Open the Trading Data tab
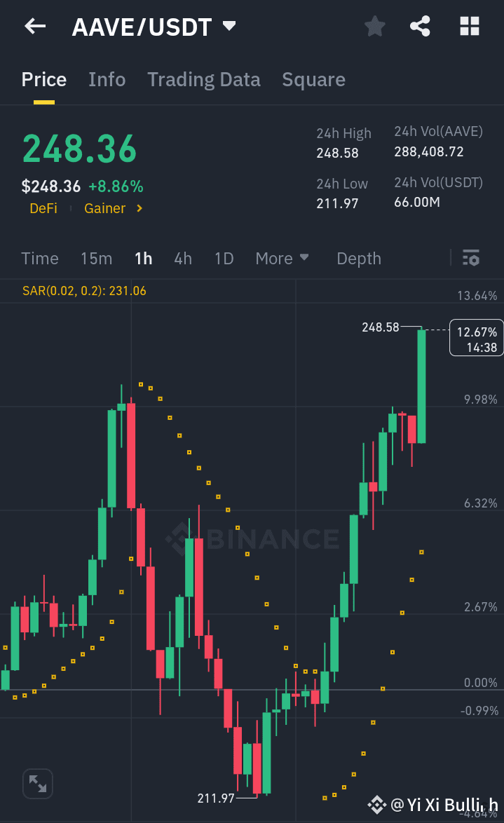Image resolution: width=504 pixels, height=823 pixels. click(x=203, y=79)
